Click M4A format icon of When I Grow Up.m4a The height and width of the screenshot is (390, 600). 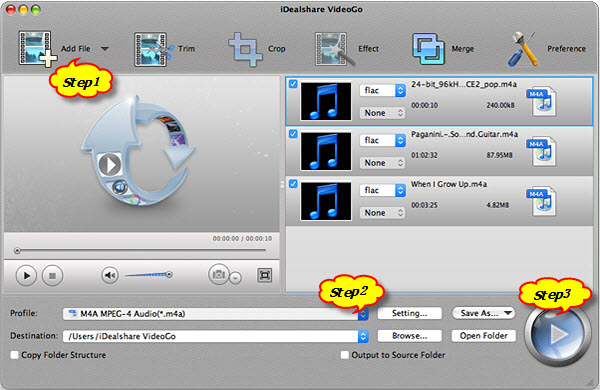point(541,201)
